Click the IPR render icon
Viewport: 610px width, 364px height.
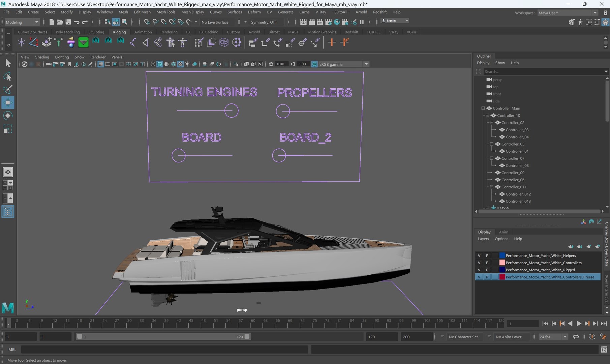pos(320,22)
